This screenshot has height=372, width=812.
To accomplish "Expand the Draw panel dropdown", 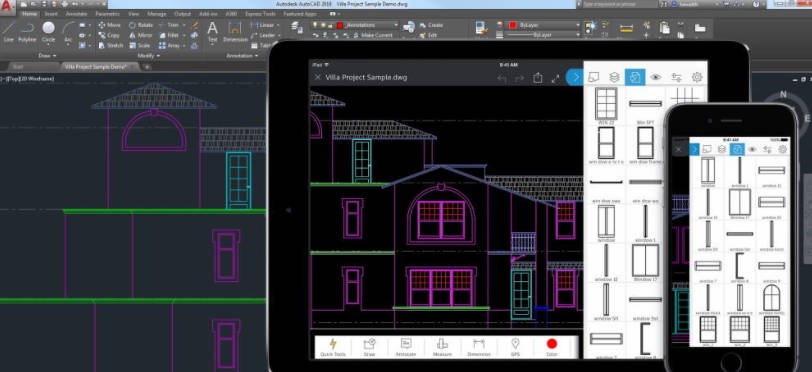I will (48, 55).
